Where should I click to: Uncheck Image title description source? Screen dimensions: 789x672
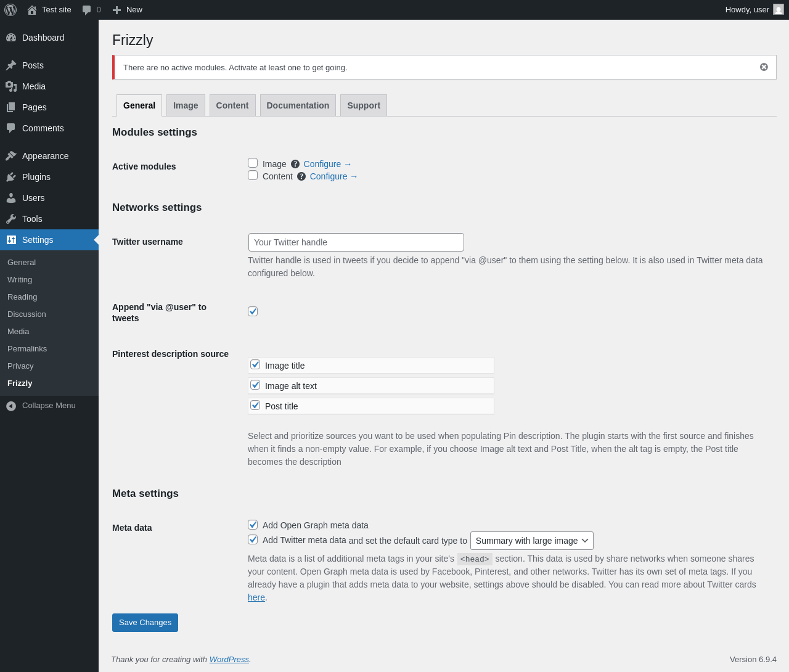(255, 364)
